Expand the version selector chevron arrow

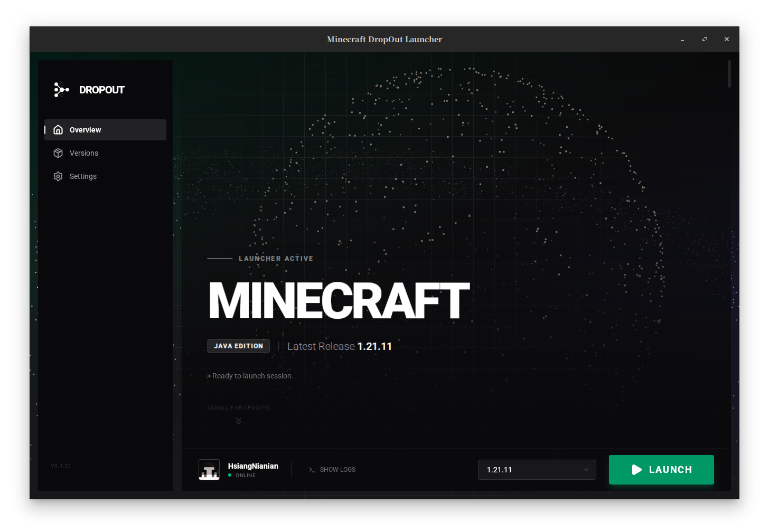click(586, 470)
